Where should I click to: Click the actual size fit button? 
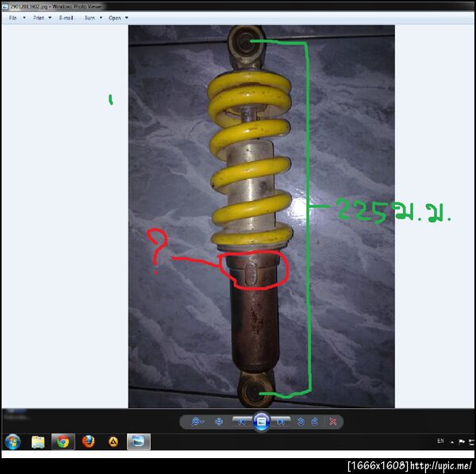click(219, 422)
